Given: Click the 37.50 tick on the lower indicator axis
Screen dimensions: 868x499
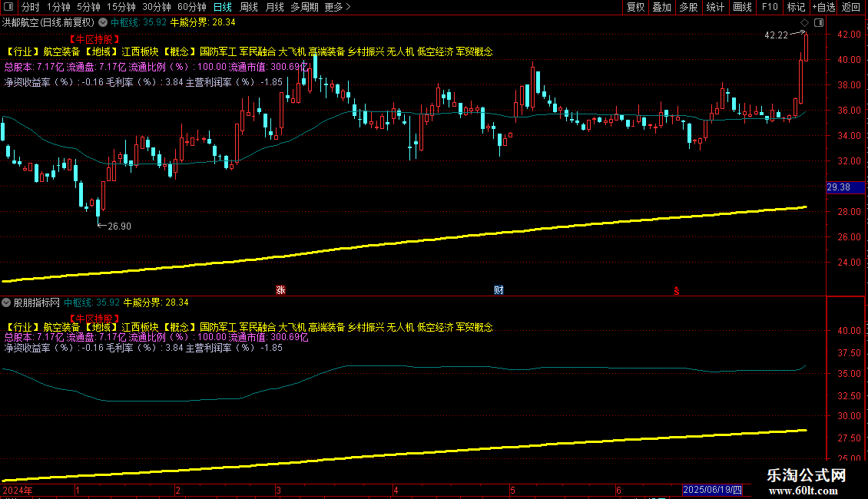Looking at the screenshot, I should coord(849,353).
